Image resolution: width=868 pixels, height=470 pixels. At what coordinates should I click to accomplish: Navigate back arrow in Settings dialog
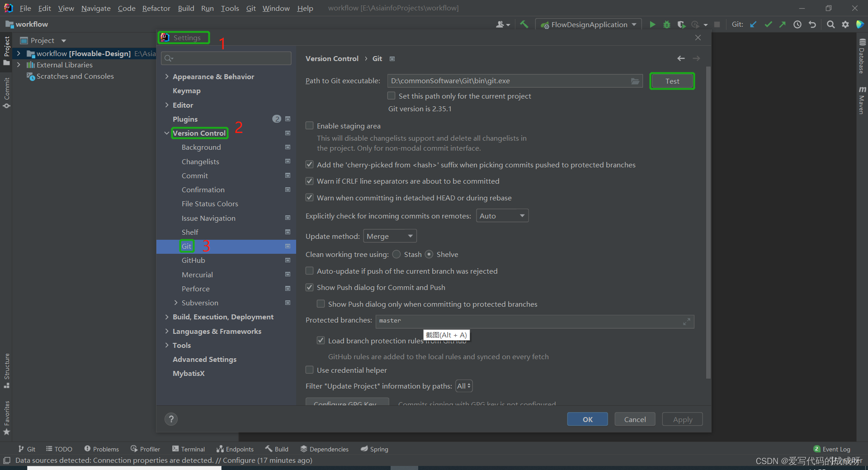pos(681,58)
